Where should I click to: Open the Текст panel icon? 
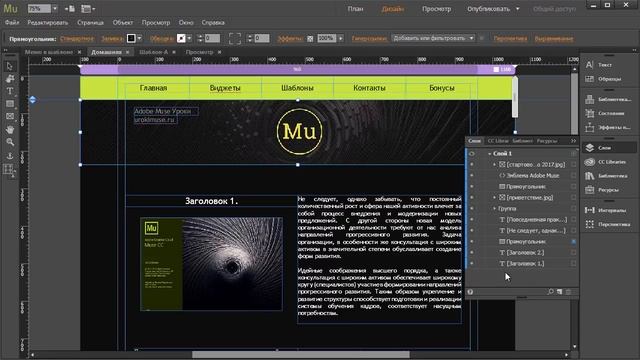click(x=589, y=64)
